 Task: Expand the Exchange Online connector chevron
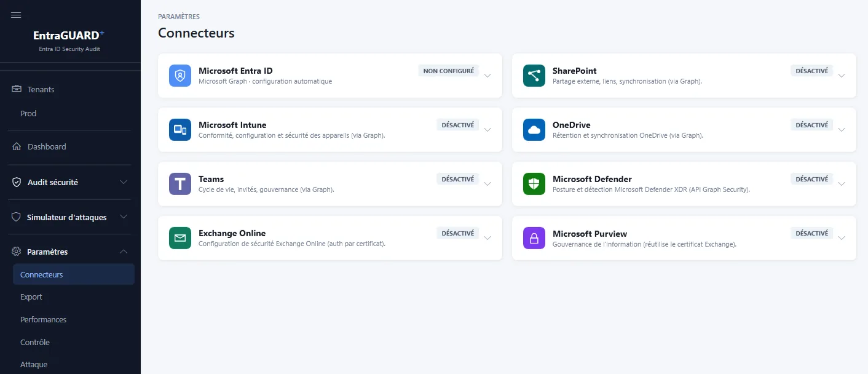(x=487, y=238)
